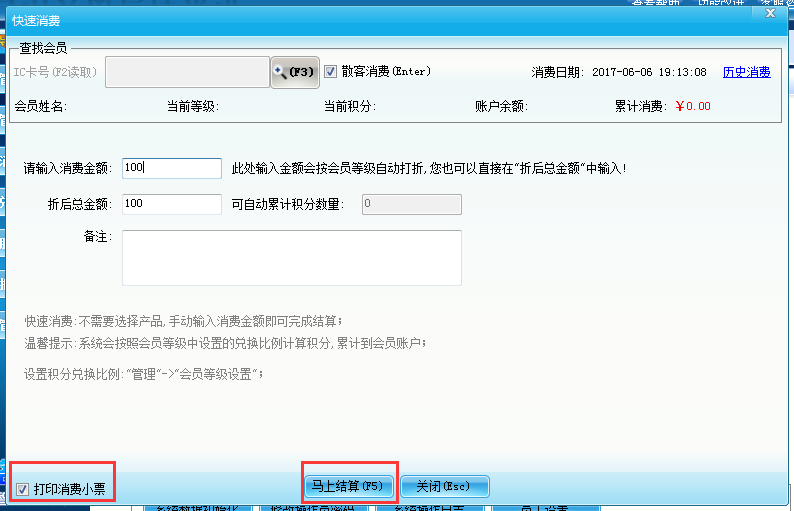Click the 马上结算 (F5) button

(x=349, y=487)
